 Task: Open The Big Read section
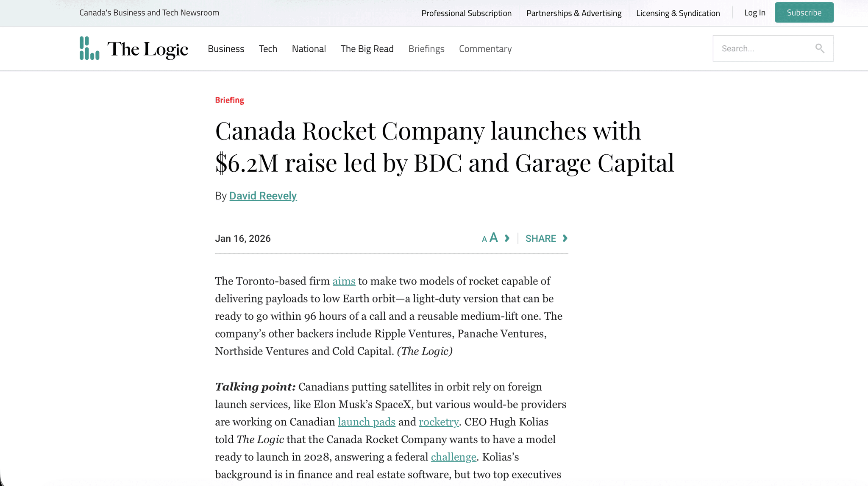[367, 48]
